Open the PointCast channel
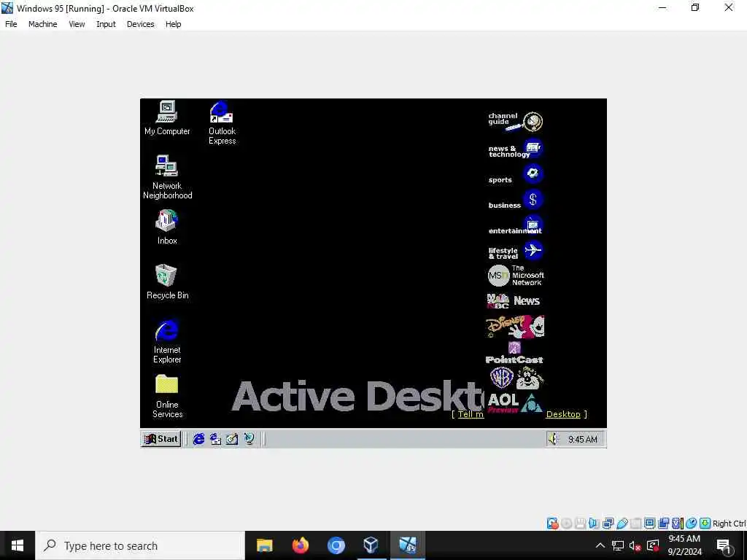This screenshot has width=747, height=560. tap(514, 353)
